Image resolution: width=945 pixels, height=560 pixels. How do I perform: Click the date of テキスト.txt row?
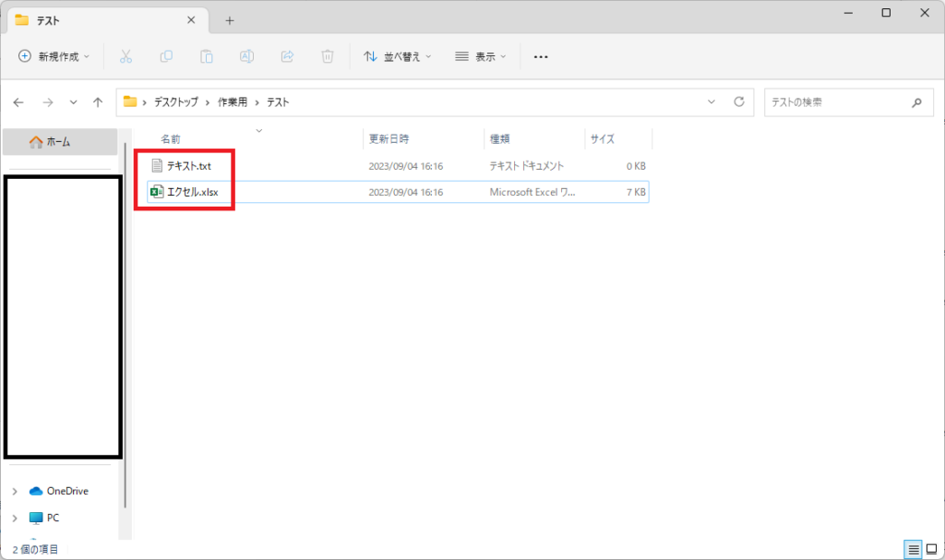406,166
